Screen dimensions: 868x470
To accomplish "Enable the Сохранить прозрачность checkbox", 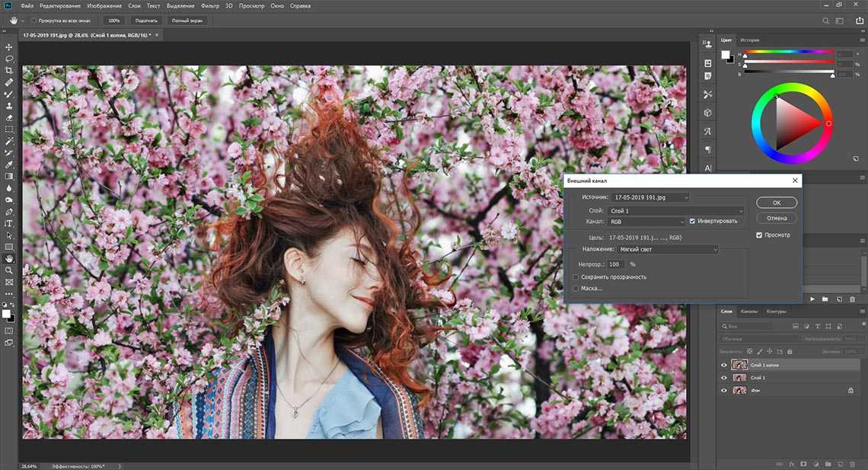I will tap(576, 277).
